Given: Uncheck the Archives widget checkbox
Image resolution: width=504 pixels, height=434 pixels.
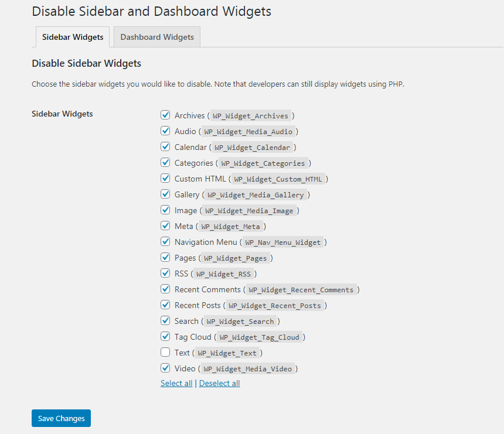Looking at the screenshot, I should [x=165, y=115].
